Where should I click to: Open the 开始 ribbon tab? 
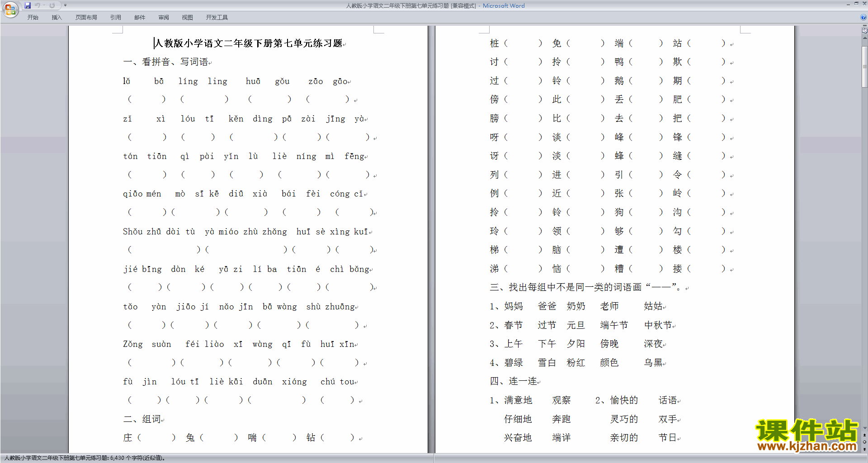tap(33, 17)
